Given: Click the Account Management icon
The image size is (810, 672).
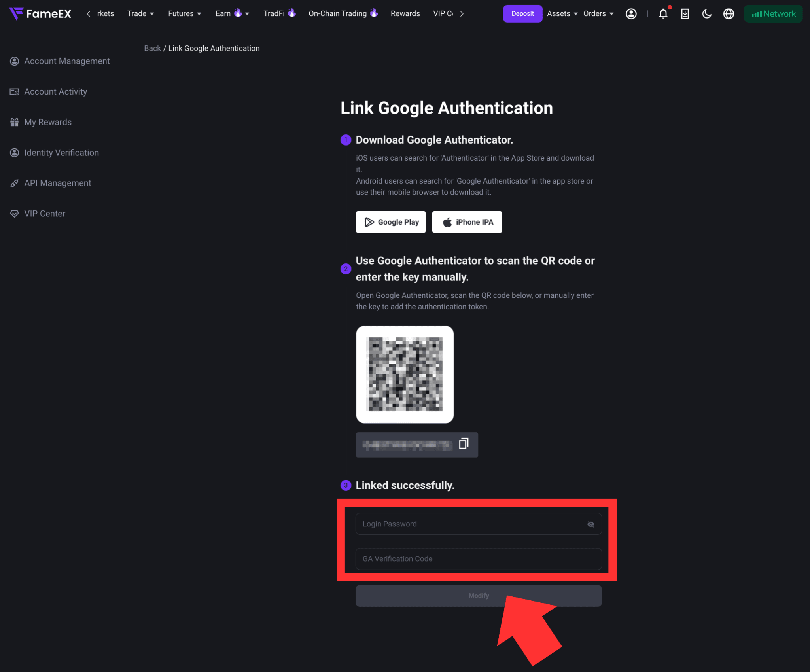Looking at the screenshot, I should [15, 61].
